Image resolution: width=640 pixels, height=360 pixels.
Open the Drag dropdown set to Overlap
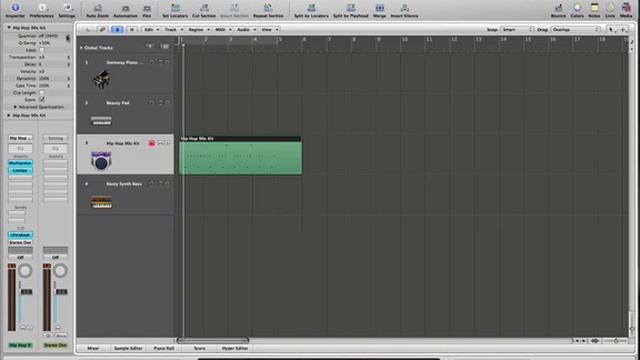point(576,29)
